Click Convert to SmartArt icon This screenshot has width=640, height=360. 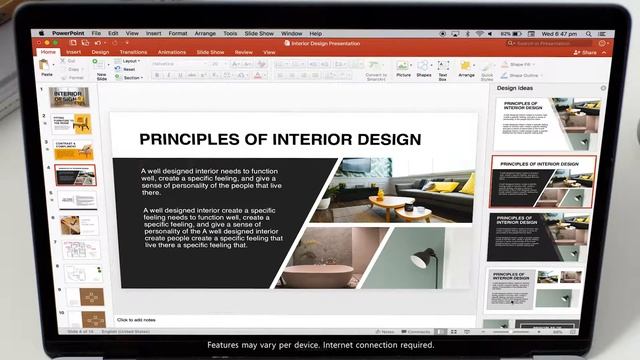click(x=374, y=66)
